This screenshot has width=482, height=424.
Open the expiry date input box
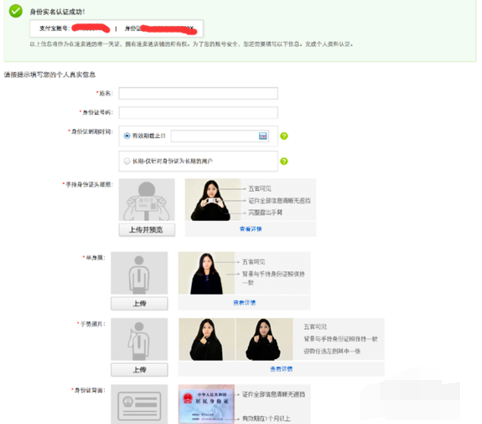pyautogui.click(x=220, y=136)
